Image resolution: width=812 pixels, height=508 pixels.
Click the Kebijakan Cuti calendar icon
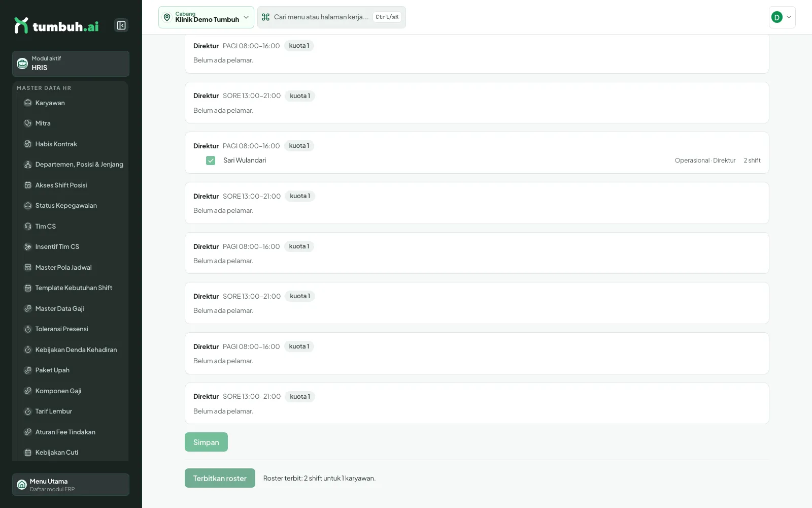[x=28, y=453]
